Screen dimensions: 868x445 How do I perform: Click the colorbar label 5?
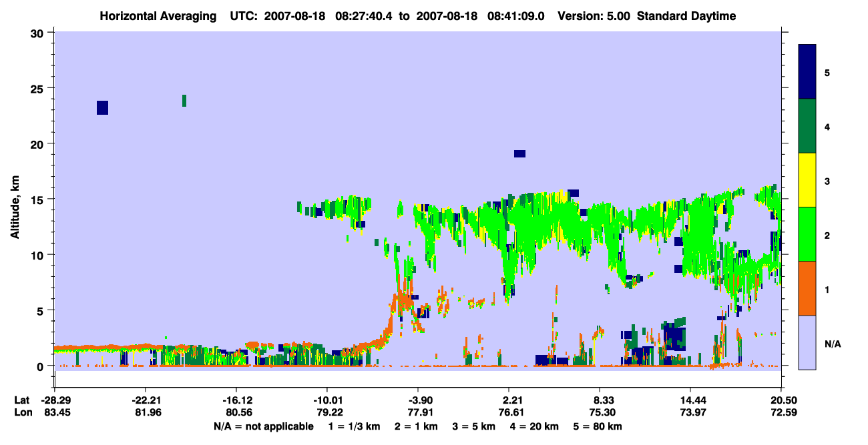[827, 72]
